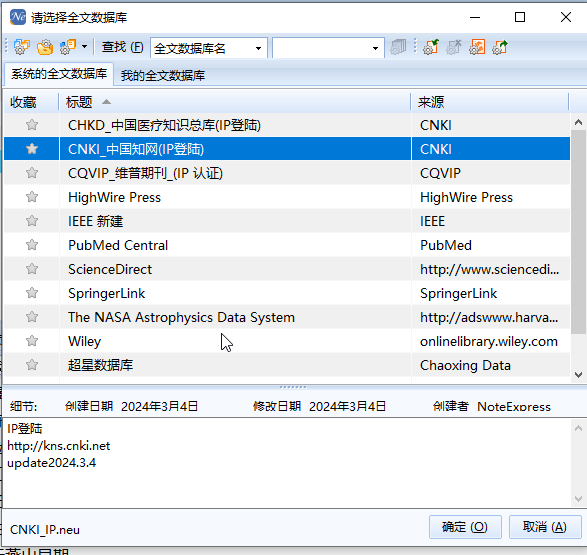
Task: Click the orange refresh database icon
Action: point(477,47)
